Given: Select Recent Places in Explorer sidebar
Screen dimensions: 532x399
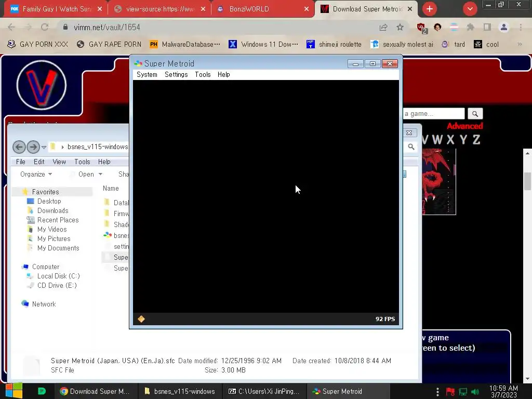Looking at the screenshot, I should click(58, 220).
